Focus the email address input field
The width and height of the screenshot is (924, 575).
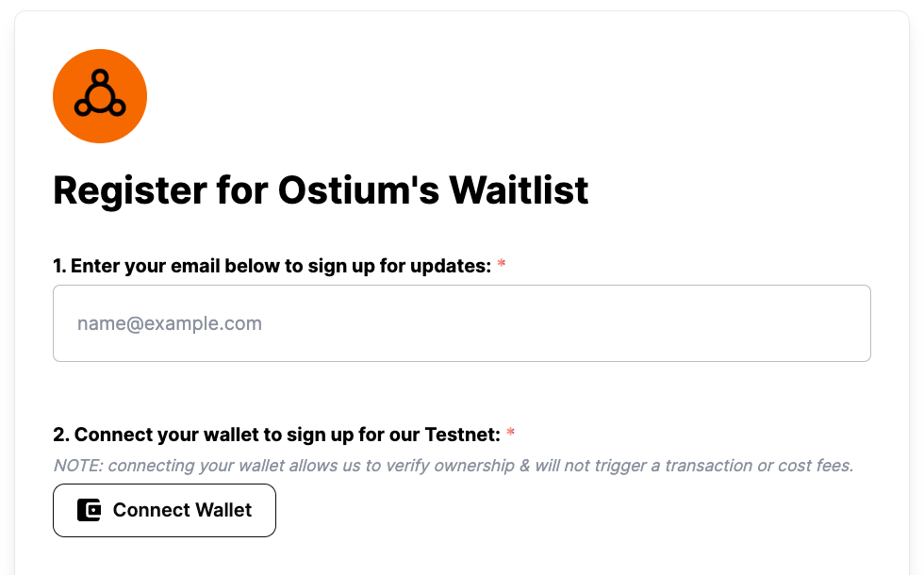[462, 323]
